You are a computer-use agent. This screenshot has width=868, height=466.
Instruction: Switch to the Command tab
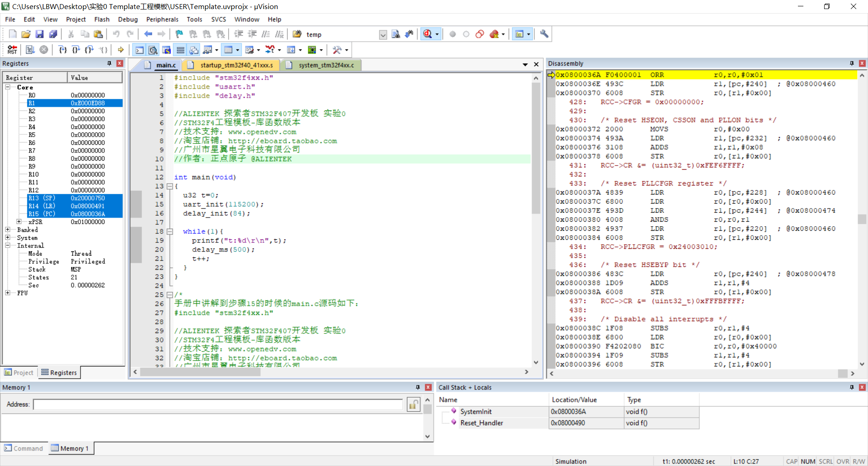pos(24,448)
